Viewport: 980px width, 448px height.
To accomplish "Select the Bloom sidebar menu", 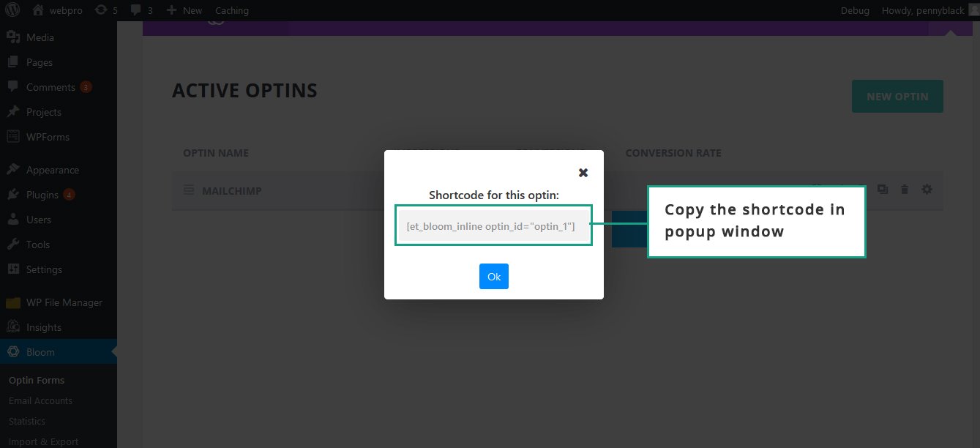I will (x=59, y=352).
